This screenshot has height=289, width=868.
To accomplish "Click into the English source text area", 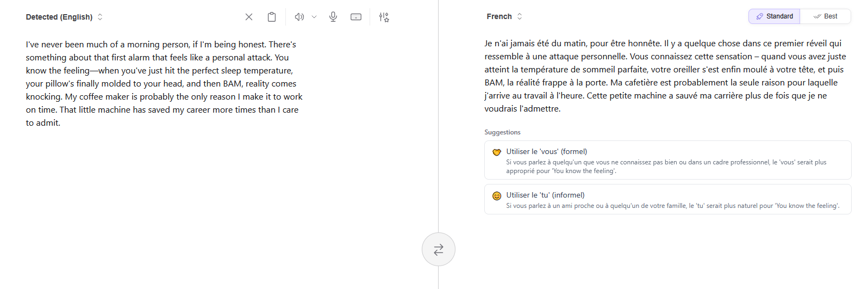I will [x=164, y=83].
